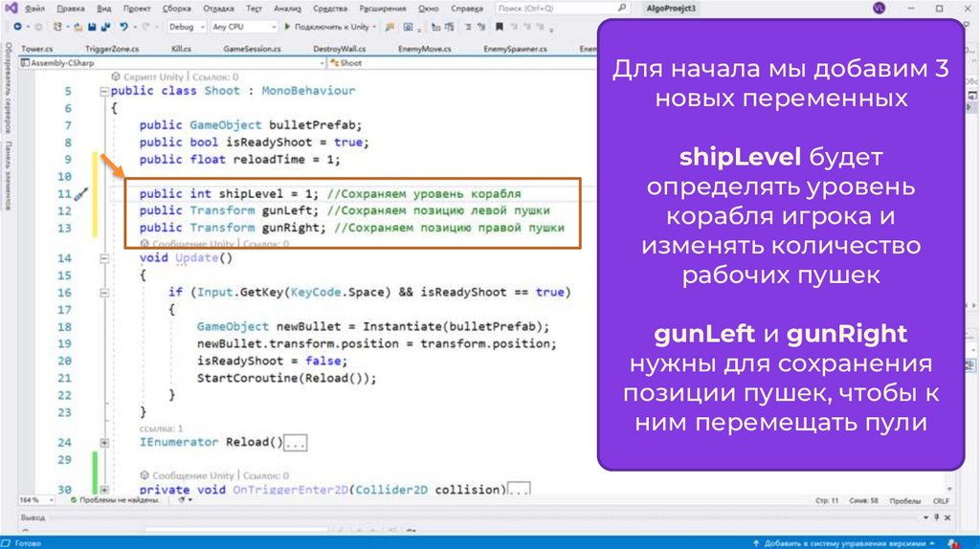Viewport: 980px width, 549px height.
Task: Click the save file disk icon
Action: pyautogui.click(x=92, y=27)
